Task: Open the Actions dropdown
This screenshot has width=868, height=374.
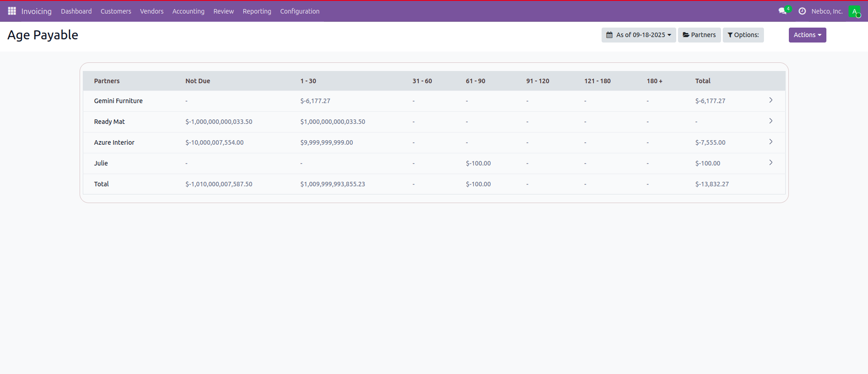Action: point(807,35)
